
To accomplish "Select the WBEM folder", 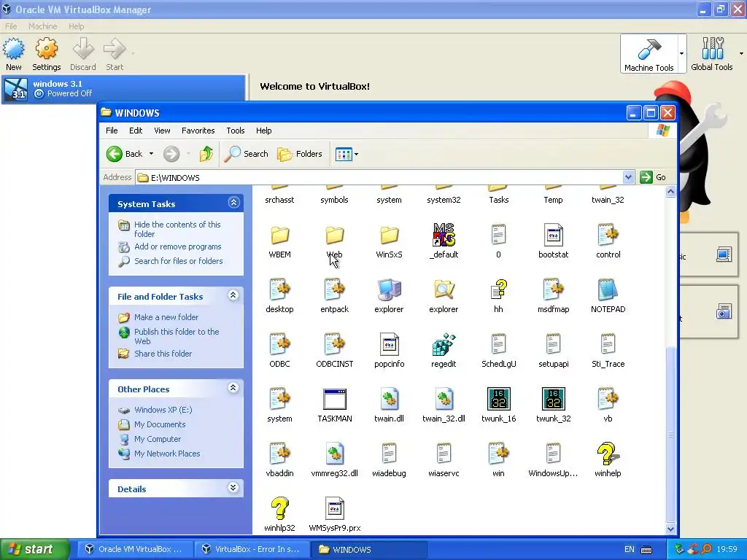I will 279,236.
